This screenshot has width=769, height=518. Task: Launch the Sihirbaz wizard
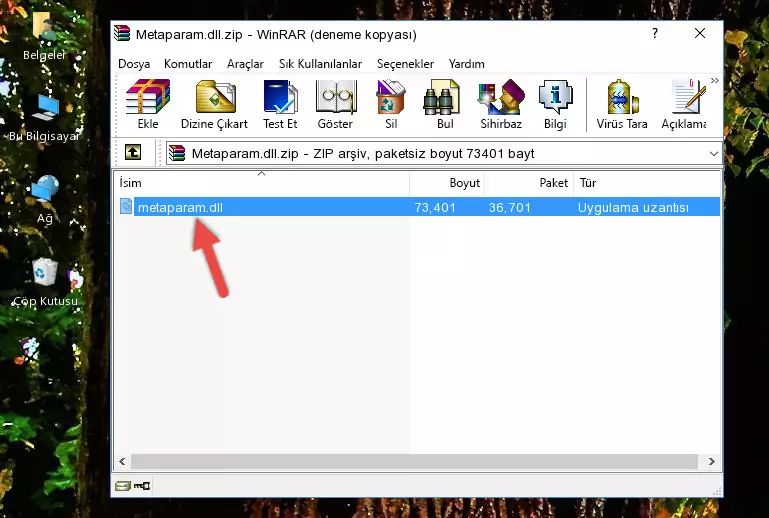pyautogui.click(x=501, y=104)
